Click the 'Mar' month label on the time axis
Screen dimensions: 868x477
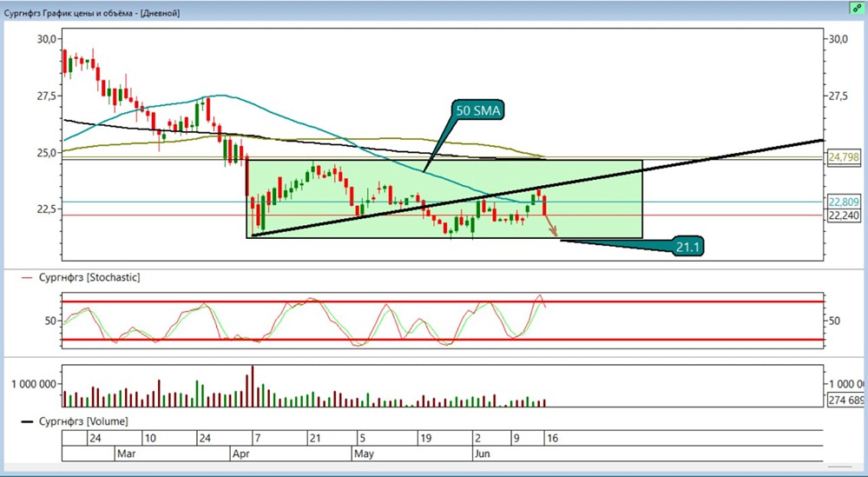(126, 454)
